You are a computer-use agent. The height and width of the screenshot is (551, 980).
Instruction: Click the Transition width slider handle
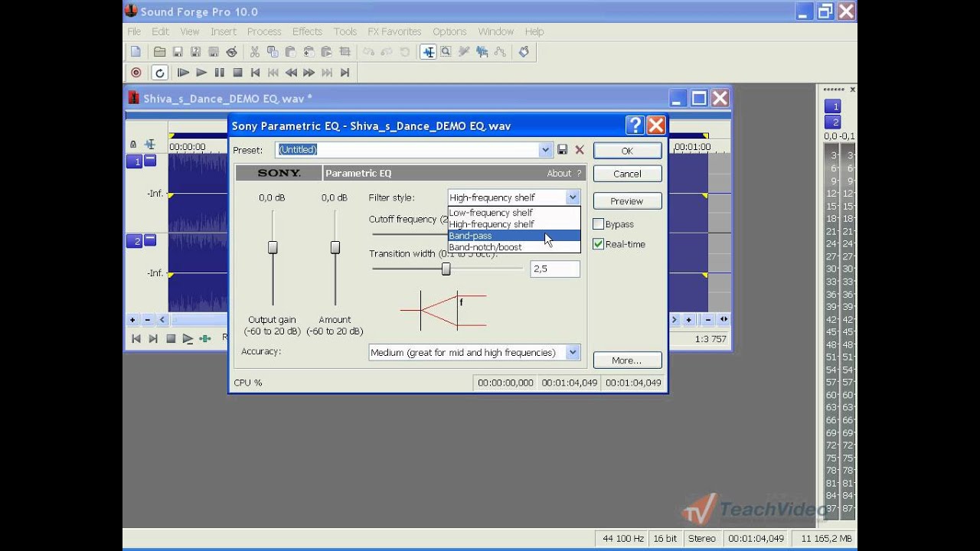(x=446, y=269)
